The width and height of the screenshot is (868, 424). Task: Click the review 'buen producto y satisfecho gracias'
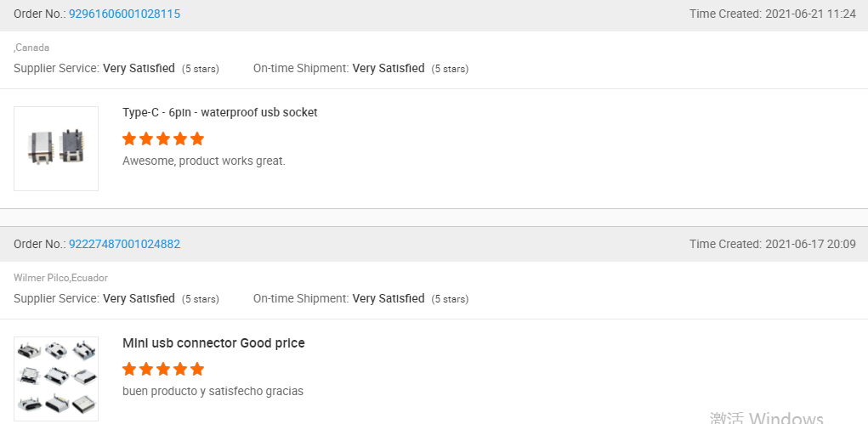point(213,392)
